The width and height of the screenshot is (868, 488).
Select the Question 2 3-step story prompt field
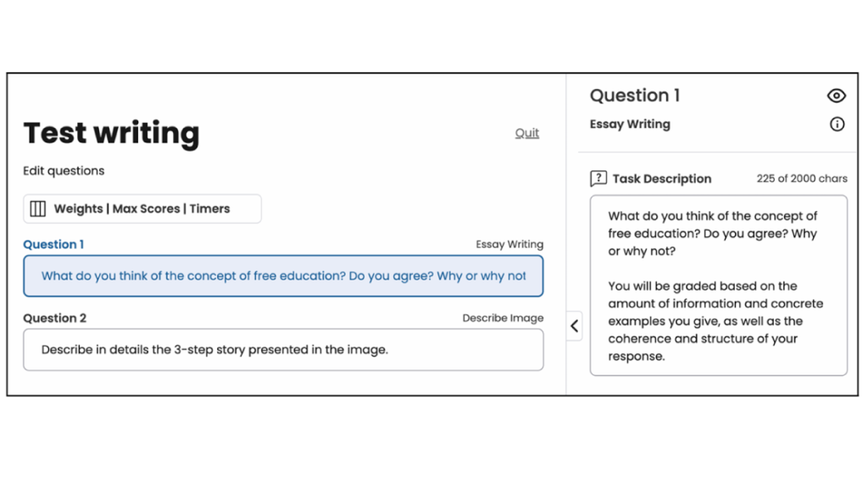pyautogui.click(x=283, y=350)
